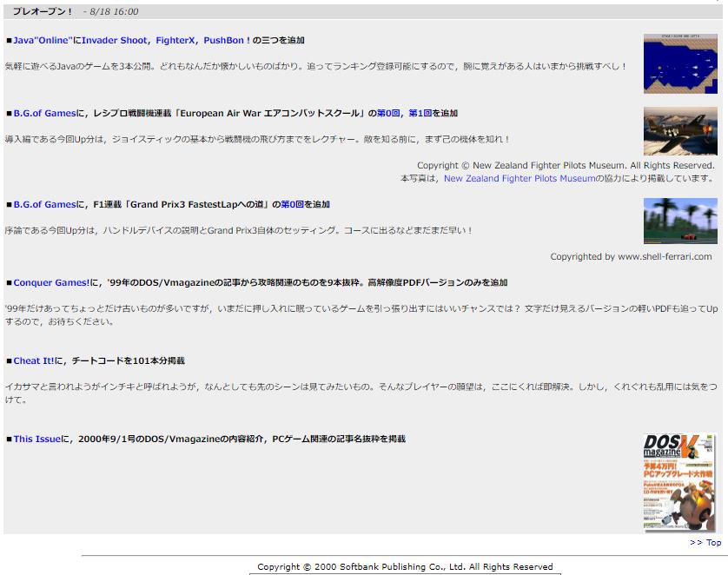Open B.G.of Games link in Grand Prix3 item
The height and width of the screenshot is (575, 728).
(x=44, y=204)
